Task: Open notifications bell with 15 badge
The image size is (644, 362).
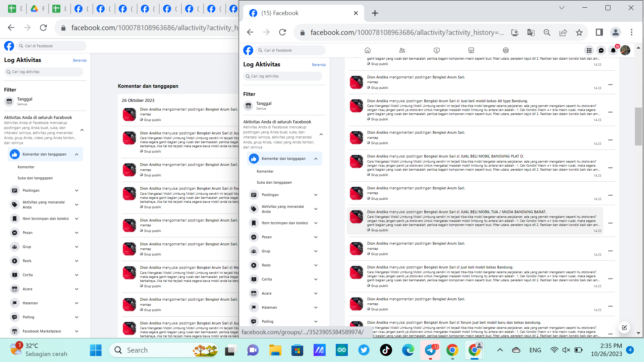Action: click(613, 50)
